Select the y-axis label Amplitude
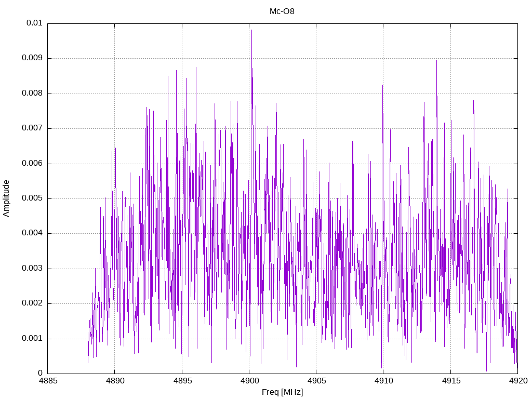Image resolution: width=532 pixels, height=399 pixels. tap(6, 198)
